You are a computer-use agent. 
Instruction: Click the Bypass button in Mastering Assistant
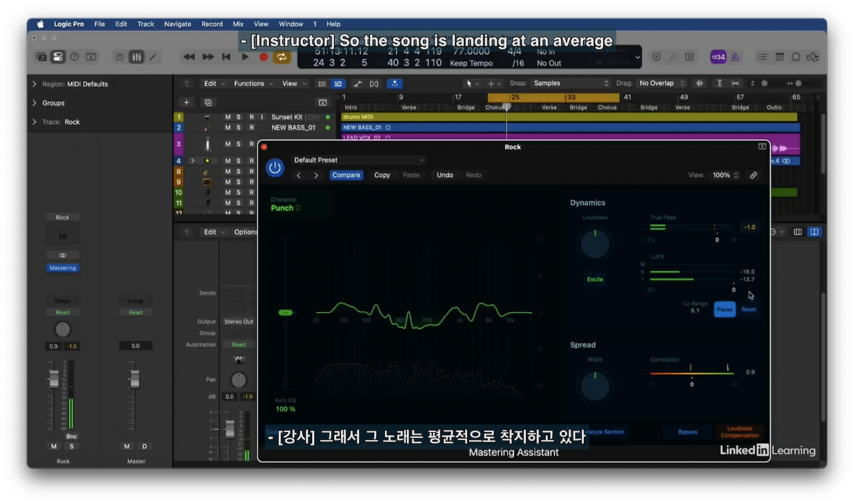(688, 432)
